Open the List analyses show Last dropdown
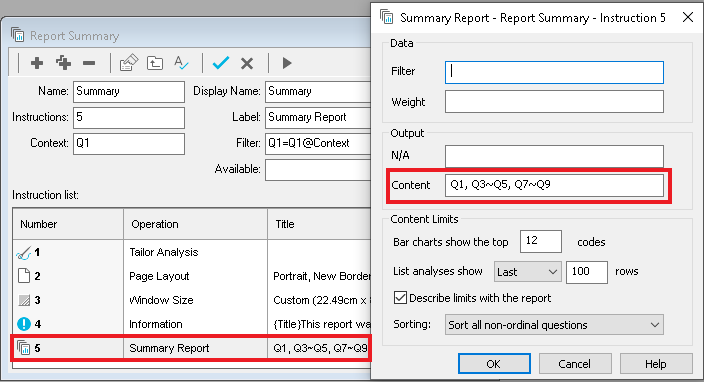 (528, 272)
